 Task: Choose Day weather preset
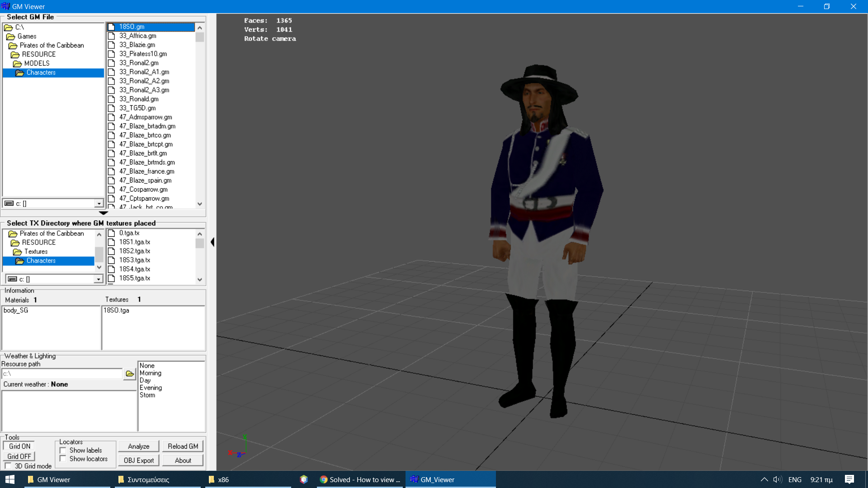(145, 380)
